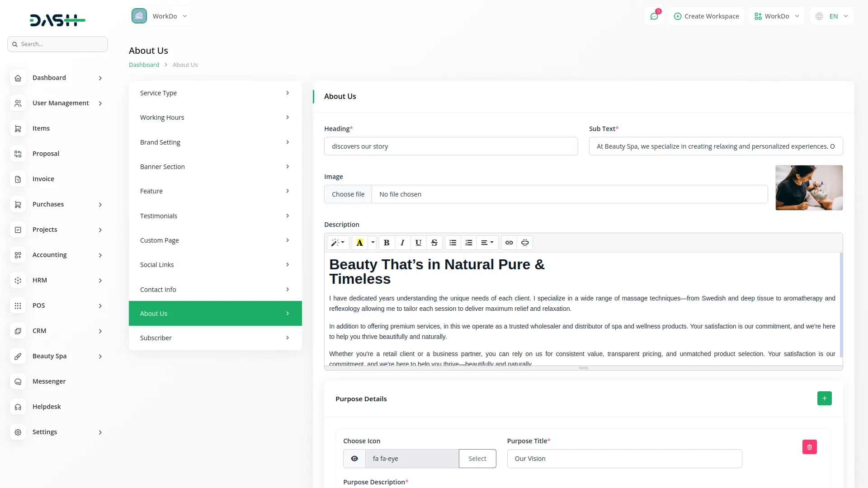
Task: Click the insert link icon
Action: 509,243
